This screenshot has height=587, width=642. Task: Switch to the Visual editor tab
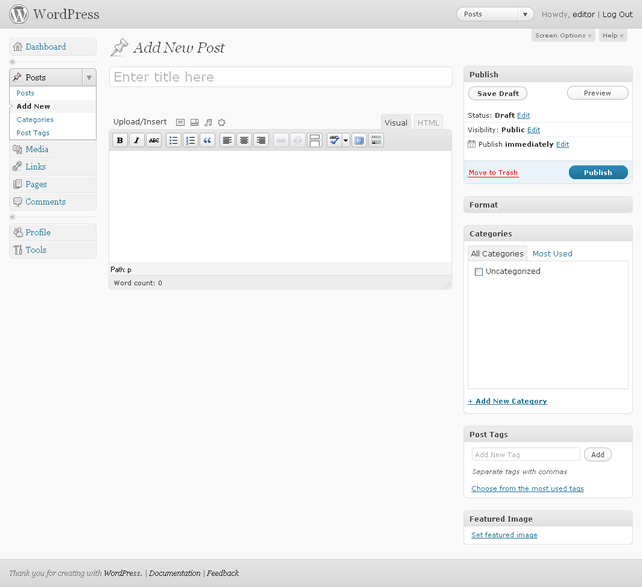click(396, 123)
